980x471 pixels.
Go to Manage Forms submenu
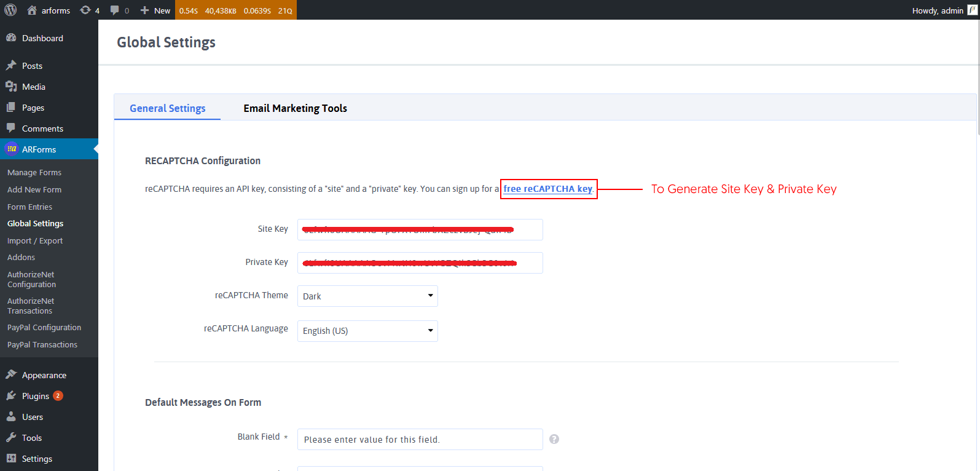[x=34, y=173]
